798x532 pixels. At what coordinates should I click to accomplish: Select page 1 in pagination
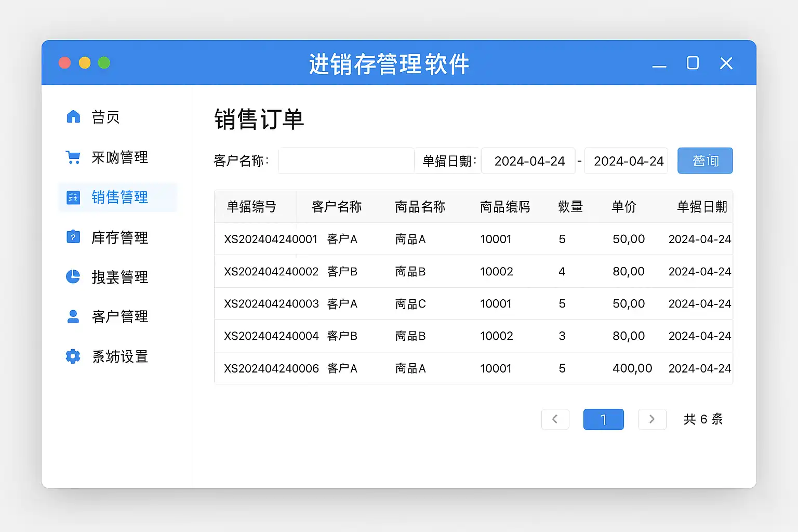point(603,419)
